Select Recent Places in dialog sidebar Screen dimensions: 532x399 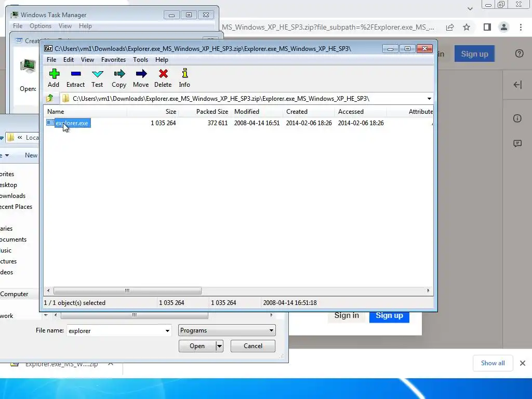pyautogui.click(x=16, y=207)
